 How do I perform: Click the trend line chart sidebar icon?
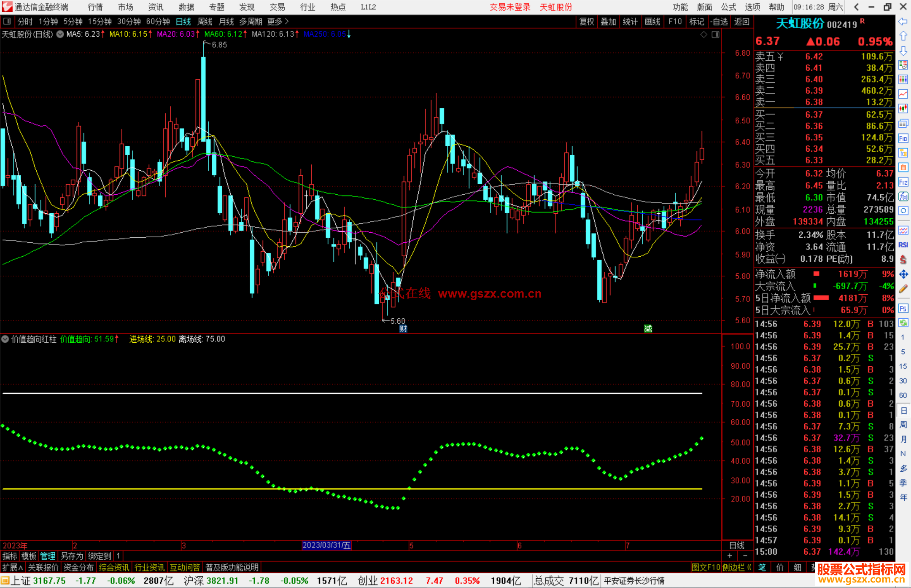pos(903,94)
